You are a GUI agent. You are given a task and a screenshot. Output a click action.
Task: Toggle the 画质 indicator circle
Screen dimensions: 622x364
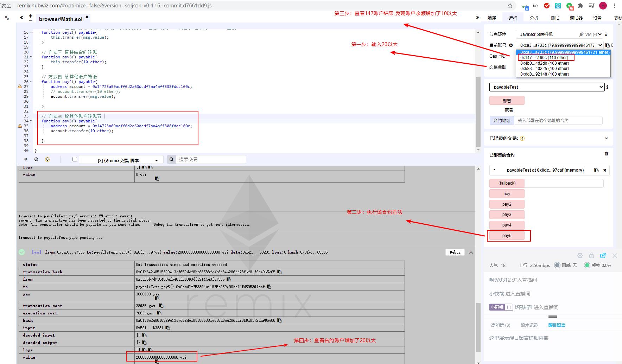click(557, 265)
